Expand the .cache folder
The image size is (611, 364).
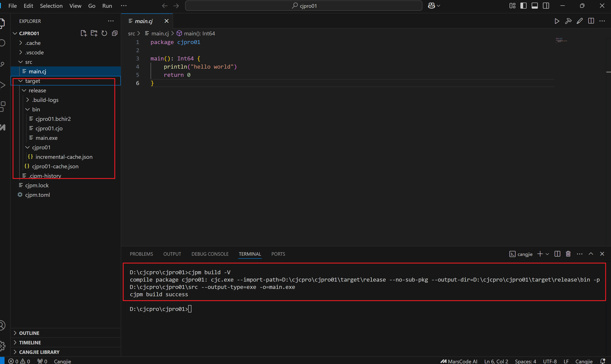click(66, 43)
